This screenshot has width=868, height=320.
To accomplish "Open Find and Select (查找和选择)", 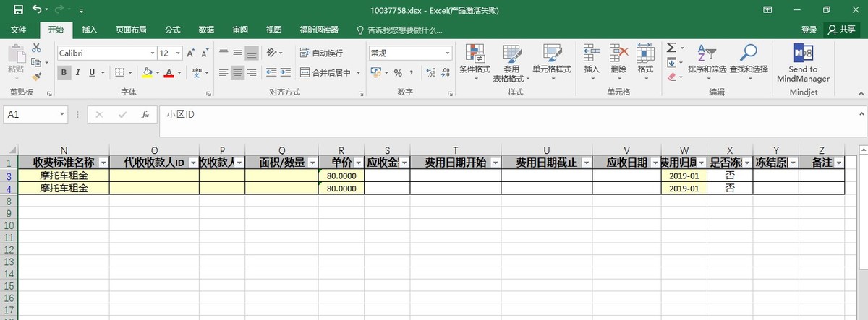I will click(x=749, y=62).
